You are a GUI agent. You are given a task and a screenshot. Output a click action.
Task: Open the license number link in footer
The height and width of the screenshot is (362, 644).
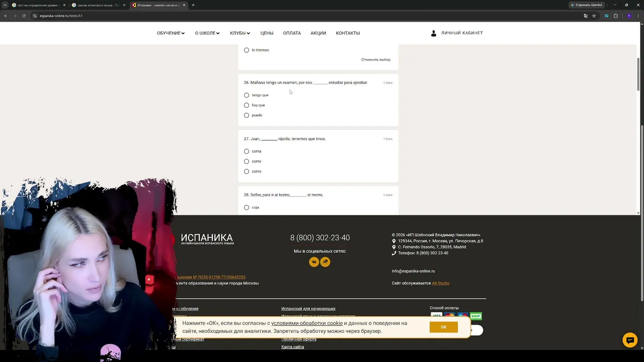210,277
